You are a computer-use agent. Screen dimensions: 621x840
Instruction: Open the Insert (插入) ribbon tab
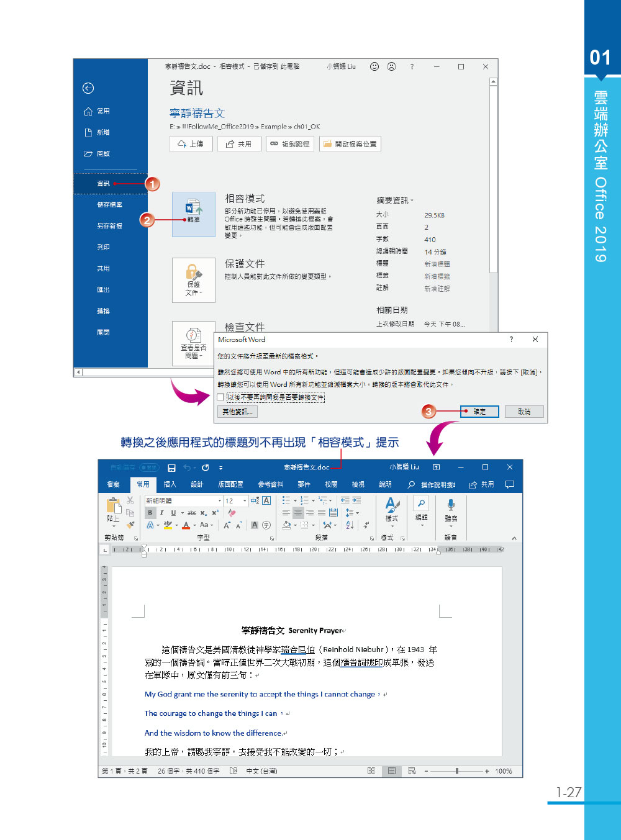[170, 484]
